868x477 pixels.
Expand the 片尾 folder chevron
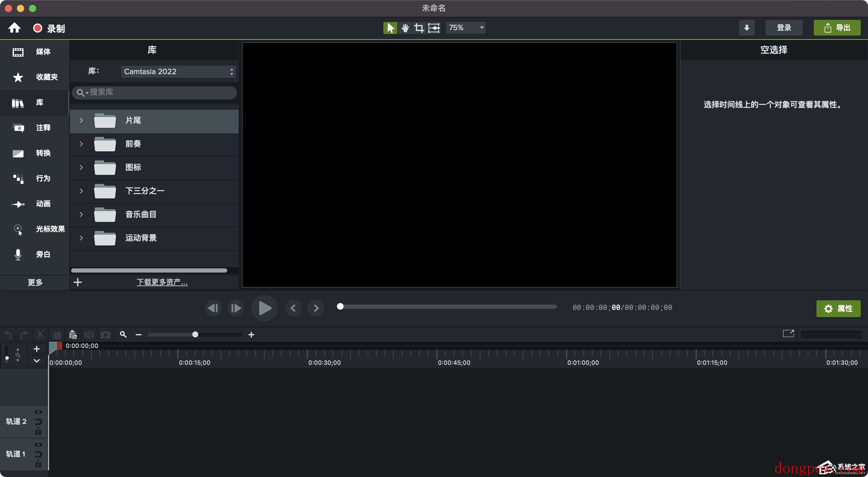coord(81,120)
